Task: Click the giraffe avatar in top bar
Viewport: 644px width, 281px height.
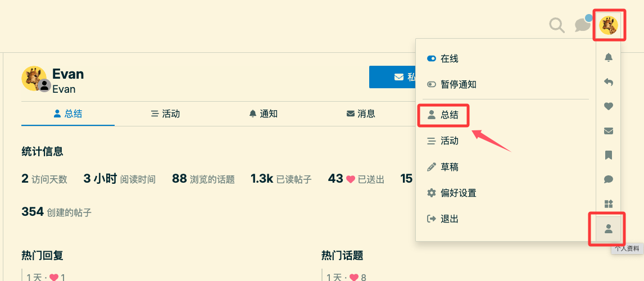Action: 609,25
